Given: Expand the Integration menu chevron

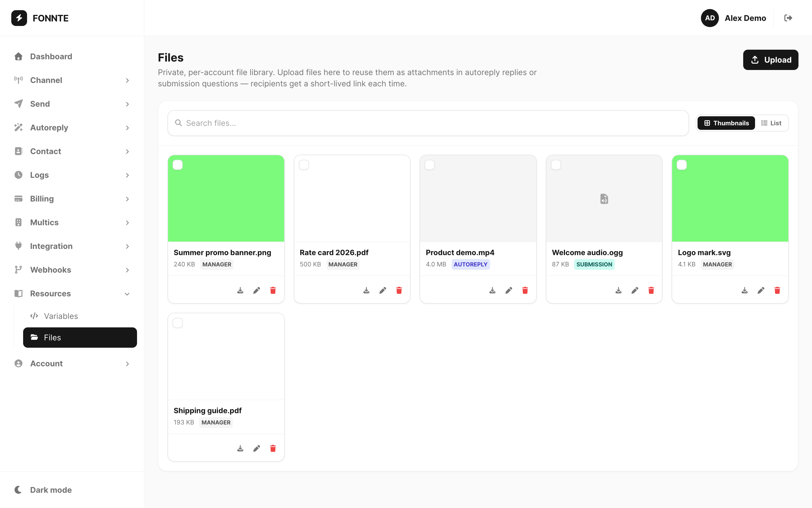Looking at the screenshot, I should [x=127, y=246].
